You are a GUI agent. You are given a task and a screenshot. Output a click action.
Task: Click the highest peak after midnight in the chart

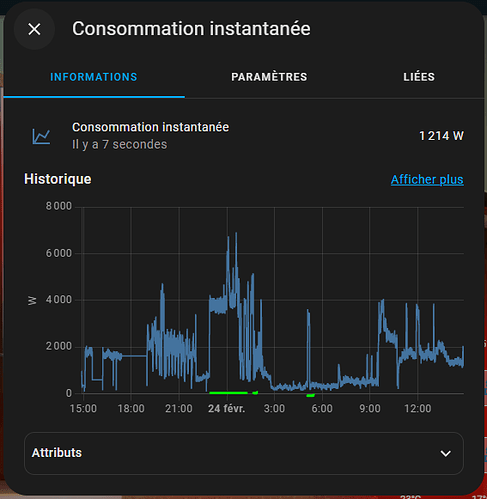(236, 234)
